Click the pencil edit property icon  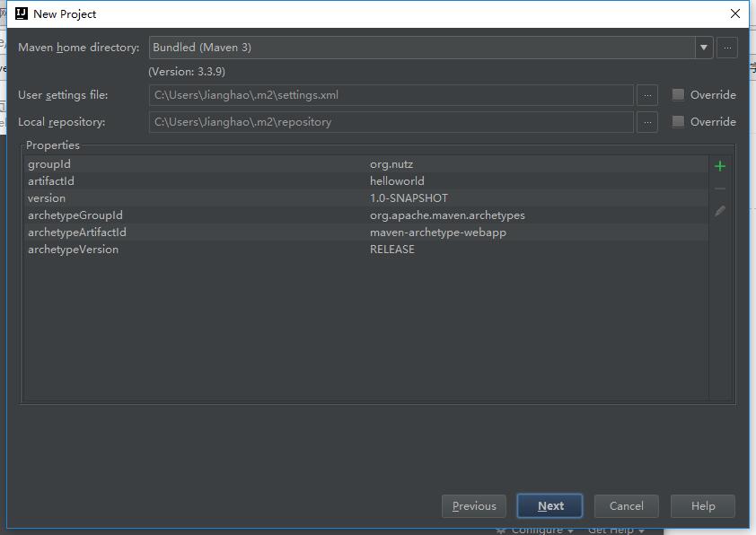[x=719, y=212]
